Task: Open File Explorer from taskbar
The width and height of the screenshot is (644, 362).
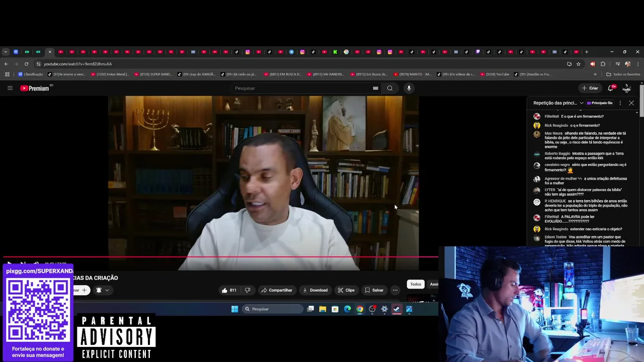Action: click(323, 309)
